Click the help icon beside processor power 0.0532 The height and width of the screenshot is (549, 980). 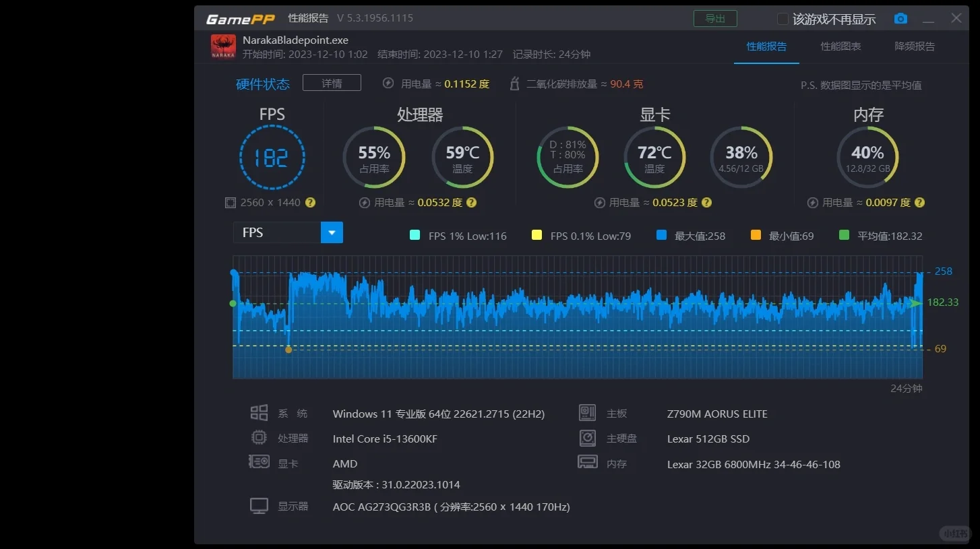[472, 202]
